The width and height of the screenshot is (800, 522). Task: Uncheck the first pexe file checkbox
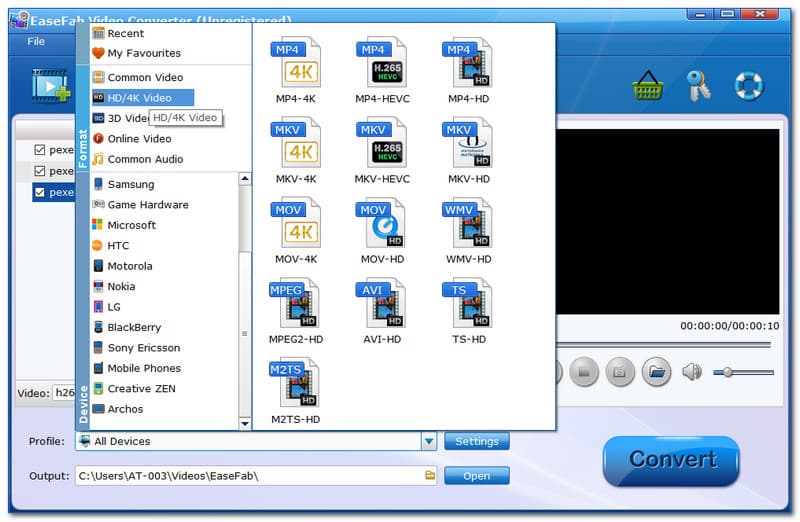pyautogui.click(x=39, y=150)
